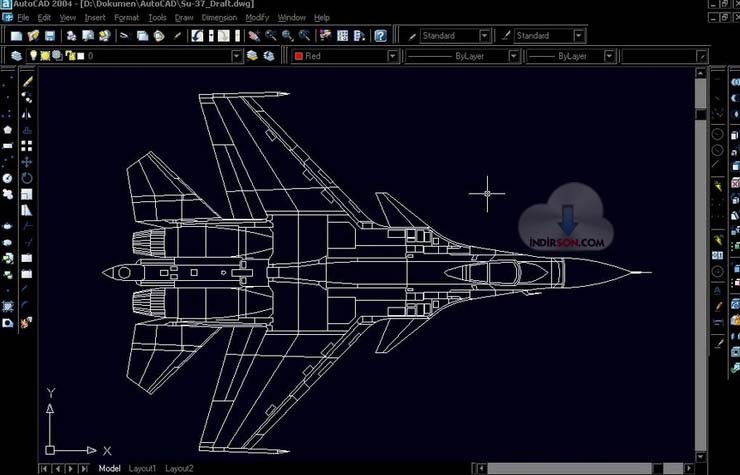Image resolution: width=740 pixels, height=475 pixels.
Task: Expand the plot style dropdown
Action: 702,57
